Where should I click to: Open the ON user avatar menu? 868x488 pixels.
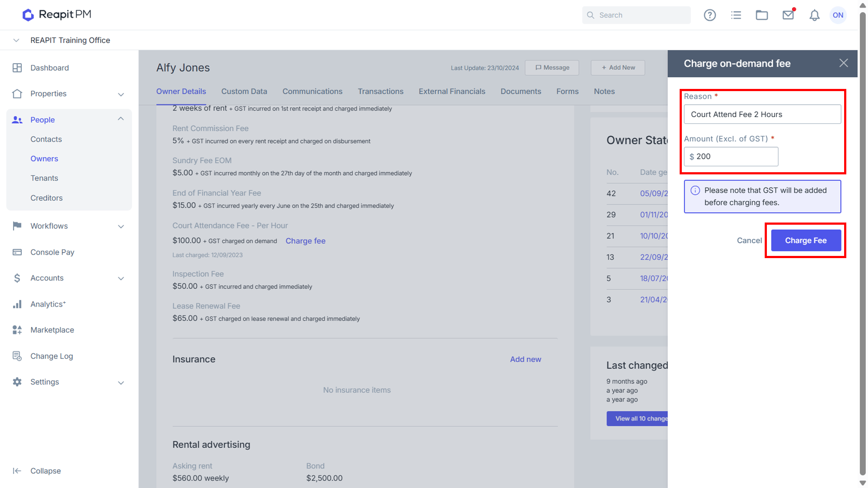pos(838,15)
